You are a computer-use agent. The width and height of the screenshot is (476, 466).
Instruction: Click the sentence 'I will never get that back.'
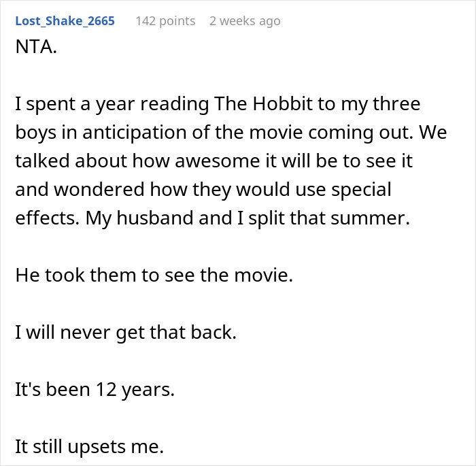coord(126,334)
